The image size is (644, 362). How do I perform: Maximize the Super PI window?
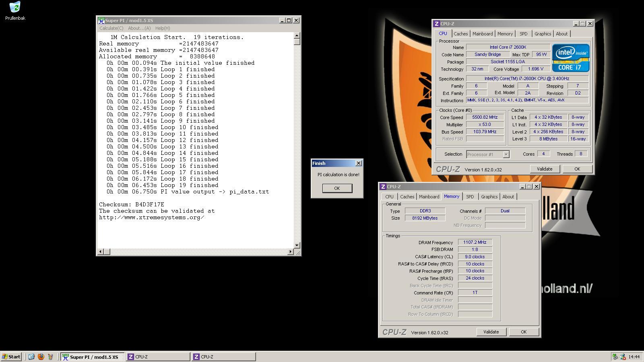coord(289,21)
